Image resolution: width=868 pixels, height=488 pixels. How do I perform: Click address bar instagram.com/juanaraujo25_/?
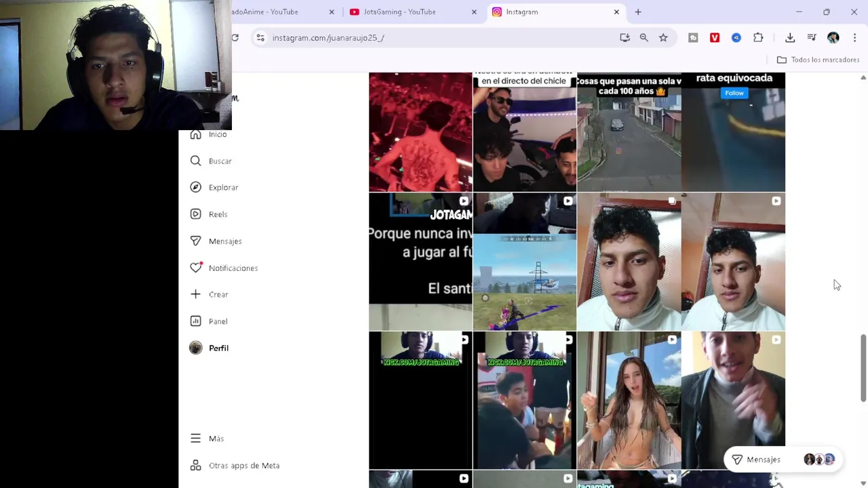point(328,38)
